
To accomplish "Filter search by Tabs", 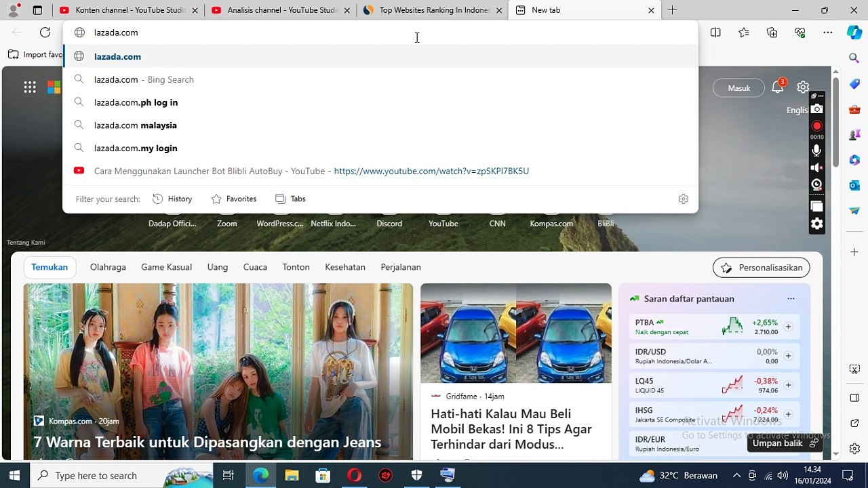I will click(290, 199).
